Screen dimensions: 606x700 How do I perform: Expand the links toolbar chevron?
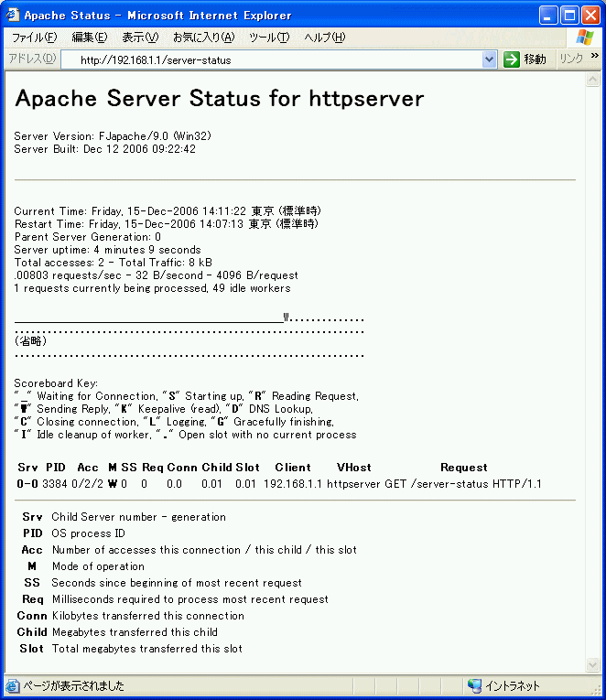point(594,56)
